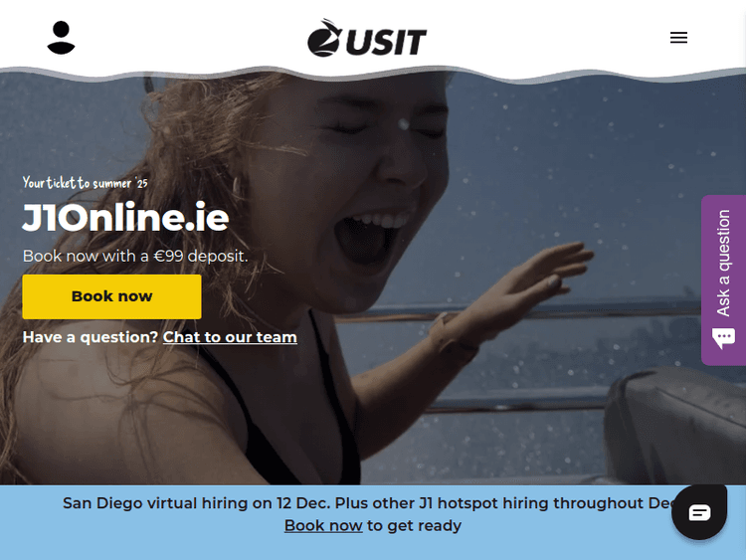Follow the Book now link in blue banner
The image size is (746, 560).
click(323, 525)
